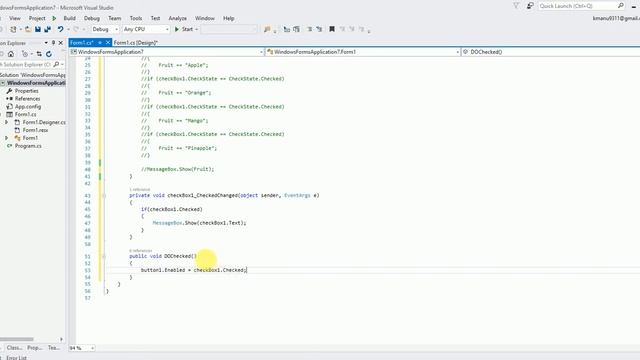
Task: Click the Solution Explorer pending changes filter icon
Action: pyautogui.click(x=25, y=54)
